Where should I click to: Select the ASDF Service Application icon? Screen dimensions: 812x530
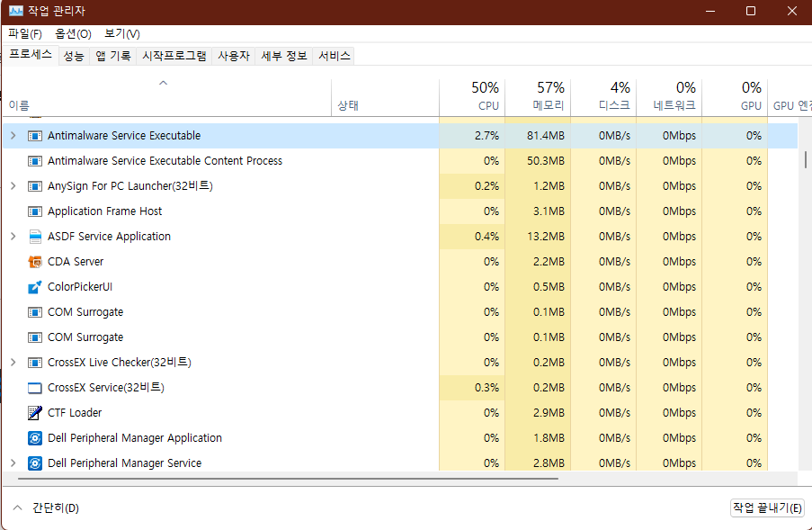pos(34,236)
